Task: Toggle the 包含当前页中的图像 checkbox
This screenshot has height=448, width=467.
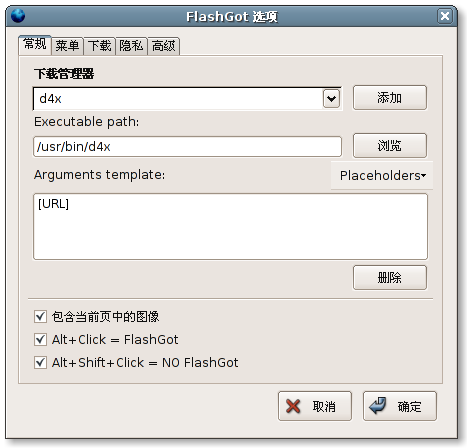Action: click(x=40, y=316)
